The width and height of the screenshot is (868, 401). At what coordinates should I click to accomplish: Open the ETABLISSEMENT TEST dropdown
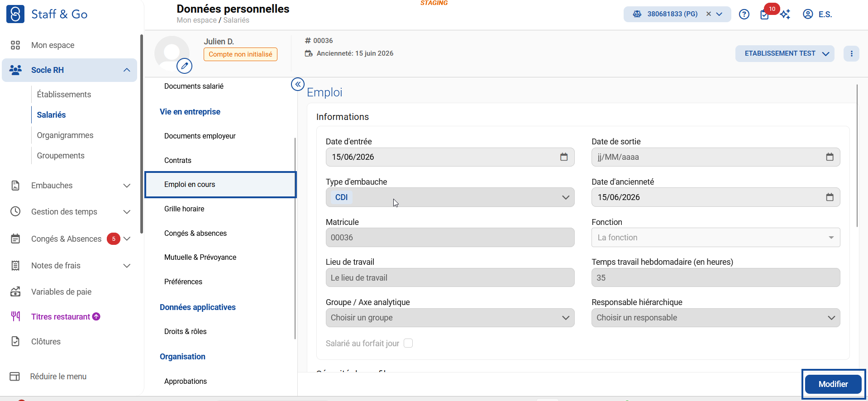click(x=784, y=53)
